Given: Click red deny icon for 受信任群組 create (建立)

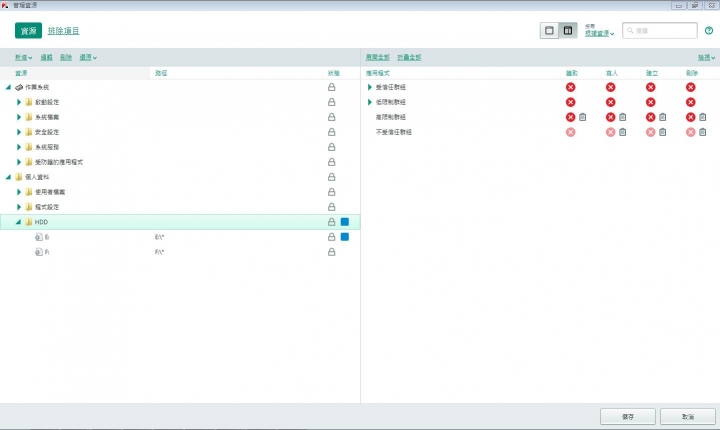Looking at the screenshot, I should pyautogui.click(x=650, y=87).
